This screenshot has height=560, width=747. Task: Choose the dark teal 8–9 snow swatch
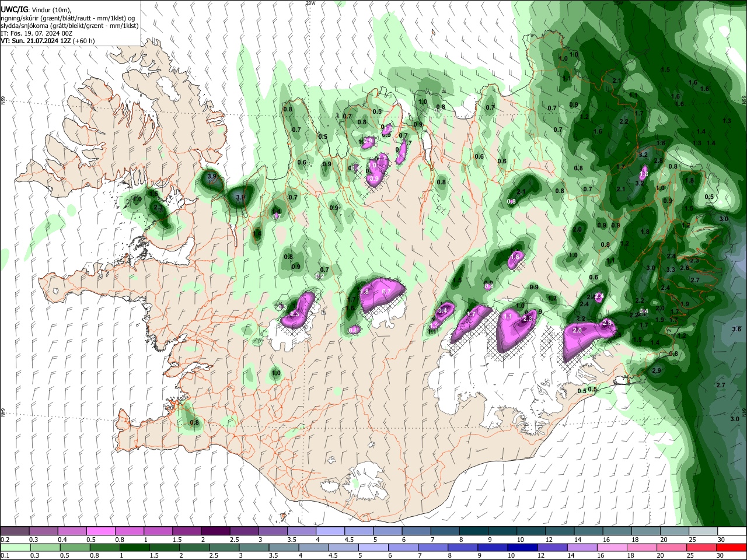473,531
